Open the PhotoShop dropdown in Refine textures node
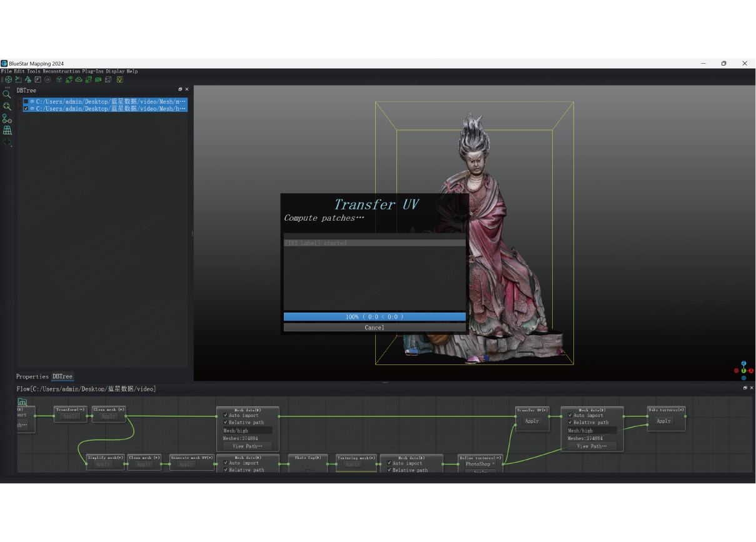The width and height of the screenshot is (756, 542). click(x=478, y=465)
